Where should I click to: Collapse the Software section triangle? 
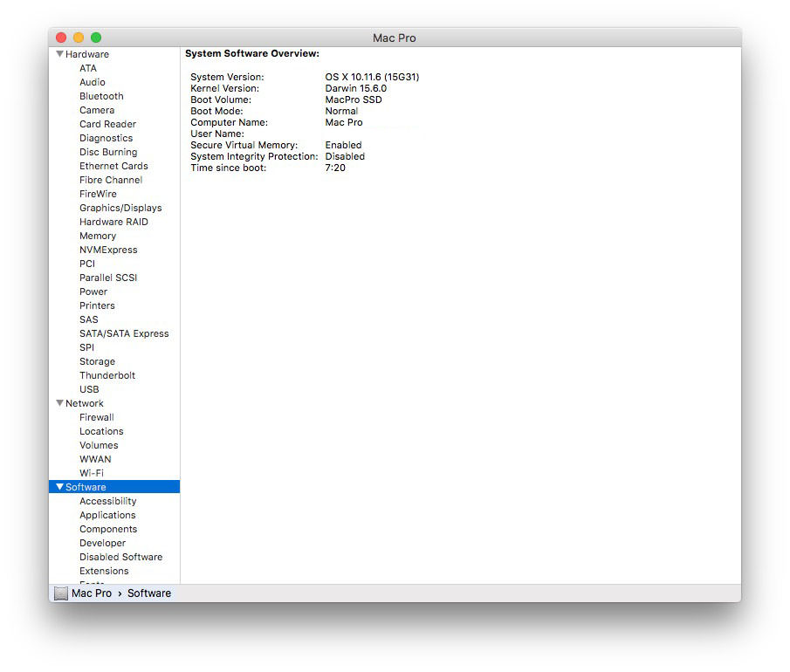click(x=59, y=487)
